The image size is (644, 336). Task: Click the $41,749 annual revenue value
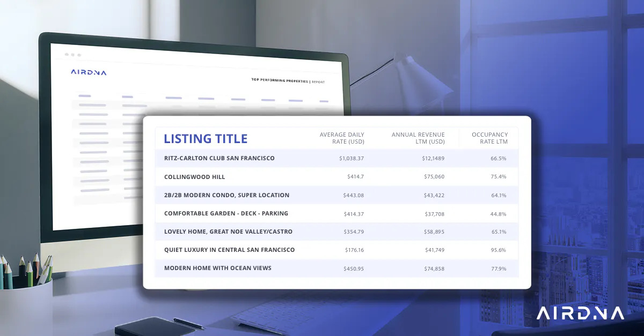click(x=434, y=250)
